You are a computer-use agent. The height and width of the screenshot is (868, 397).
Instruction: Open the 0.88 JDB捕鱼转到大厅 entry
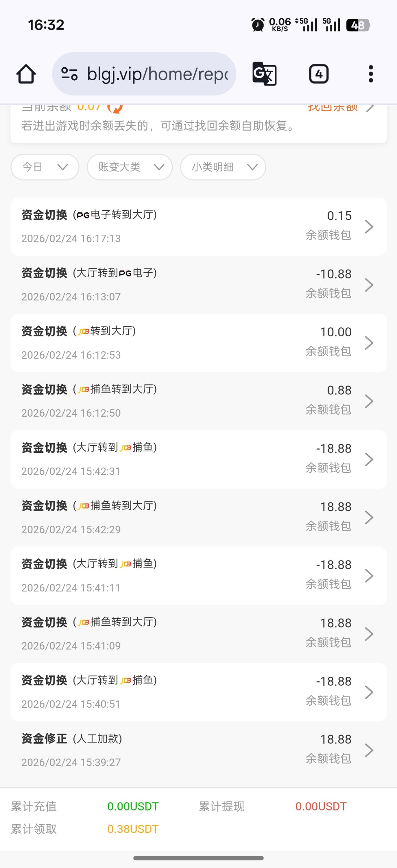coord(198,401)
